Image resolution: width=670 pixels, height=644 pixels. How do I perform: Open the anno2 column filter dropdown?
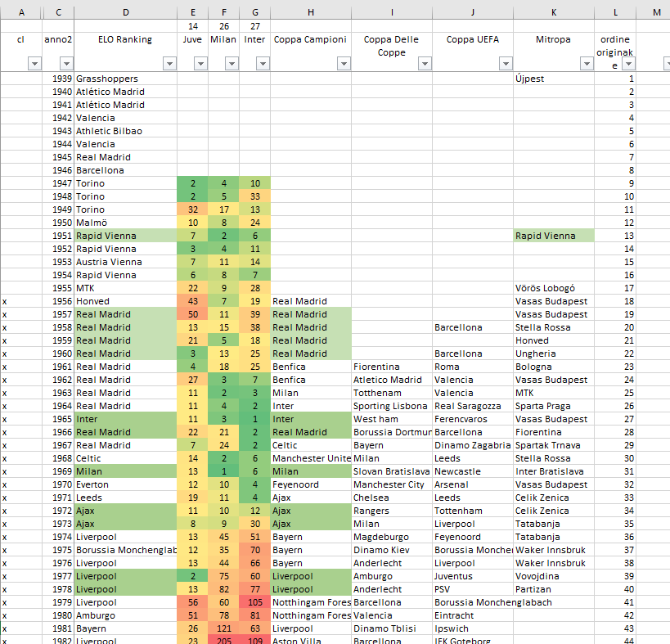(x=66, y=64)
